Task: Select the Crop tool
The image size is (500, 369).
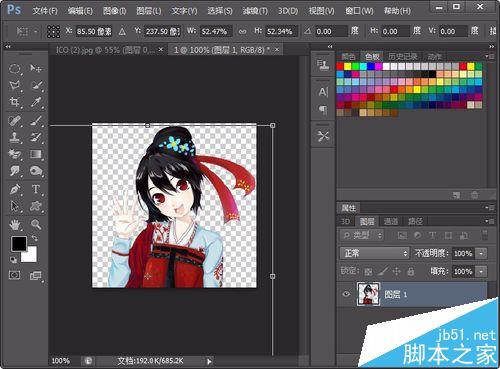Action: coord(14,102)
